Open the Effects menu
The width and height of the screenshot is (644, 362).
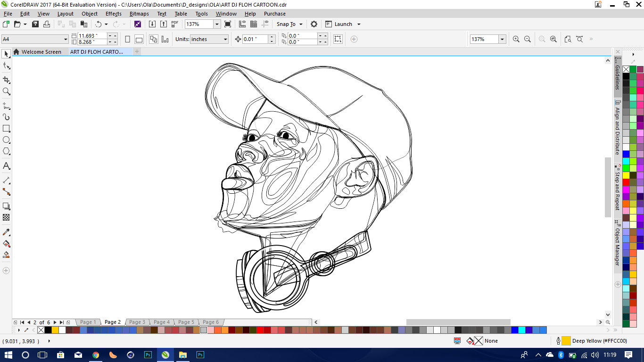[113, 14]
